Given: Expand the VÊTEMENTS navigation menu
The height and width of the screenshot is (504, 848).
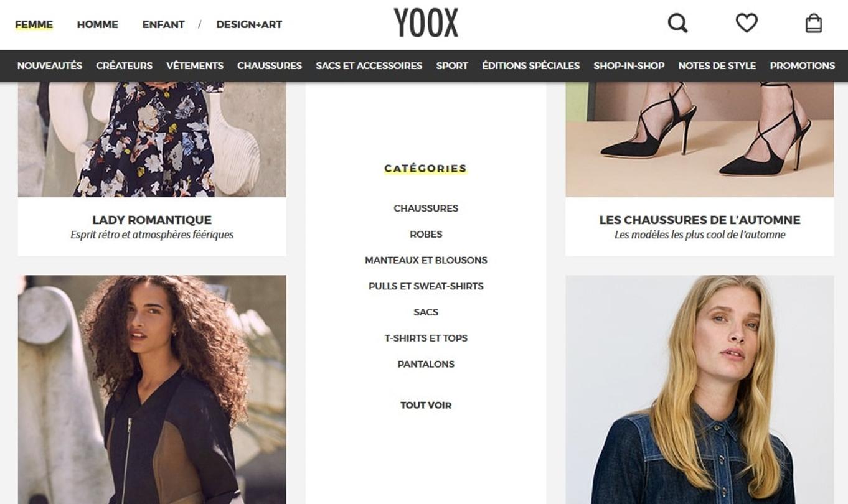Looking at the screenshot, I should coord(195,65).
